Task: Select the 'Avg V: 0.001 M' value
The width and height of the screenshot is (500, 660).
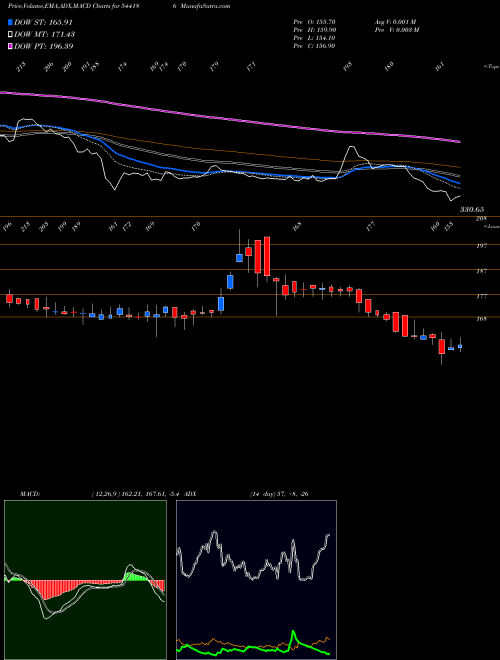Action: pyautogui.click(x=396, y=22)
